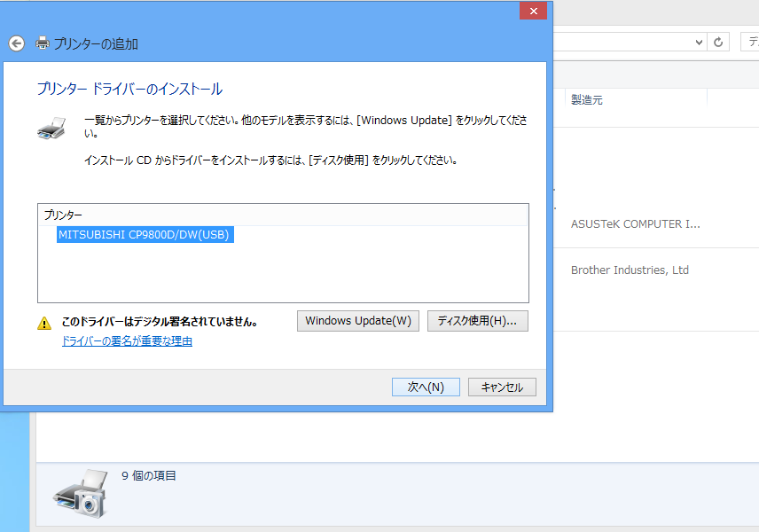Open the ドライバーの署名が重要な理由 link

pos(128,341)
